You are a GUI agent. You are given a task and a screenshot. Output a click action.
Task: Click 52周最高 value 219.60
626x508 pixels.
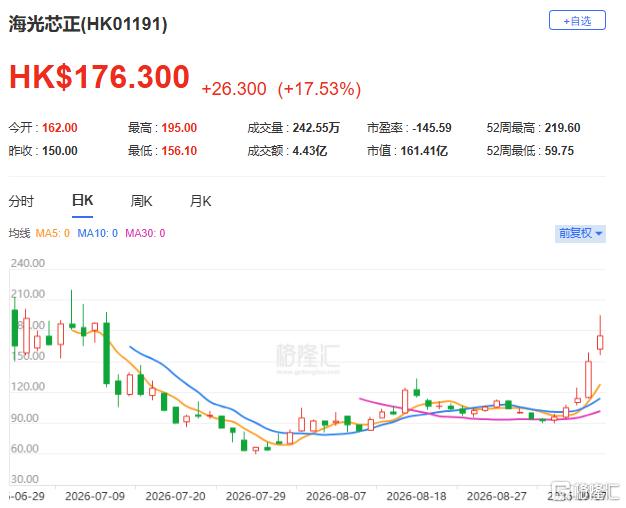point(563,128)
